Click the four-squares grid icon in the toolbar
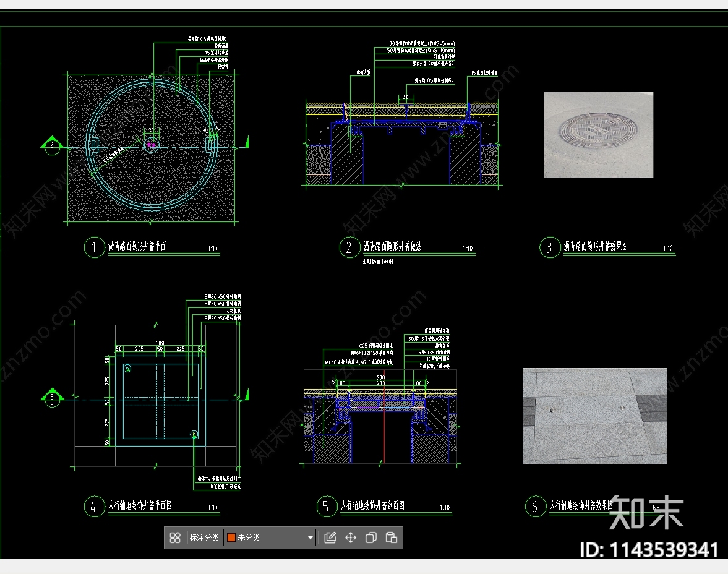Image resolution: width=728 pixels, height=574 pixels. [x=175, y=538]
